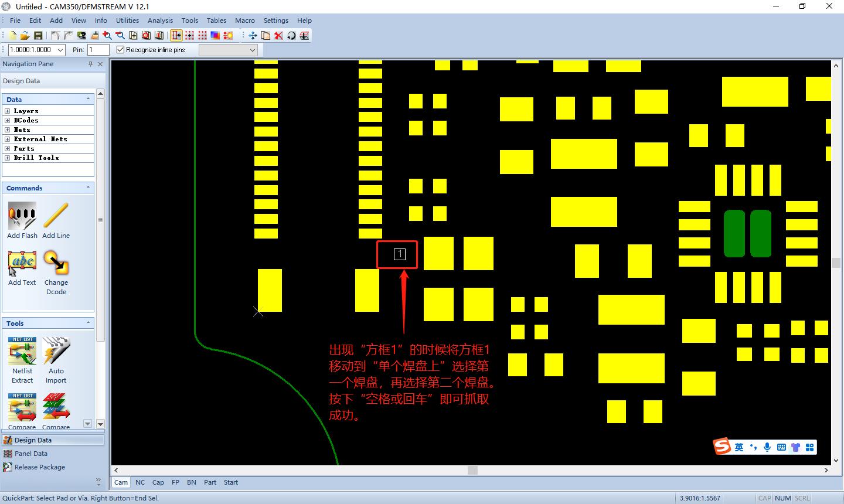Toggle the CAP indicator in status bar
Screen dimensions: 844x504
(765, 498)
